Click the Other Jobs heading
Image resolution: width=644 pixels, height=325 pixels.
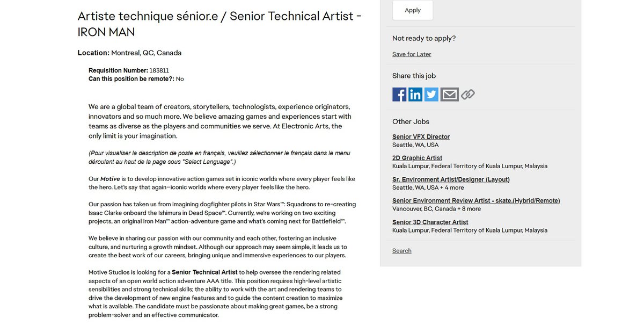click(411, 121)
